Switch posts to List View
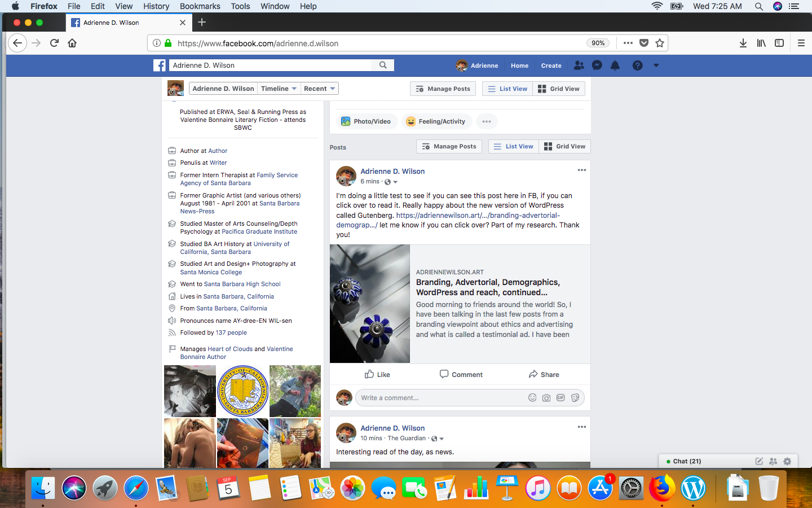812x508 pixels. tap(513, 146)
